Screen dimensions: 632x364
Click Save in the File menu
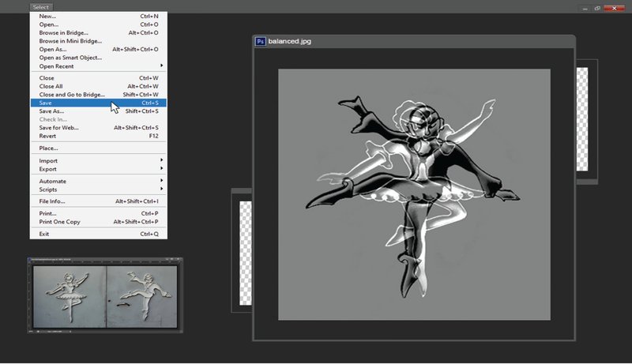[98, 103]
